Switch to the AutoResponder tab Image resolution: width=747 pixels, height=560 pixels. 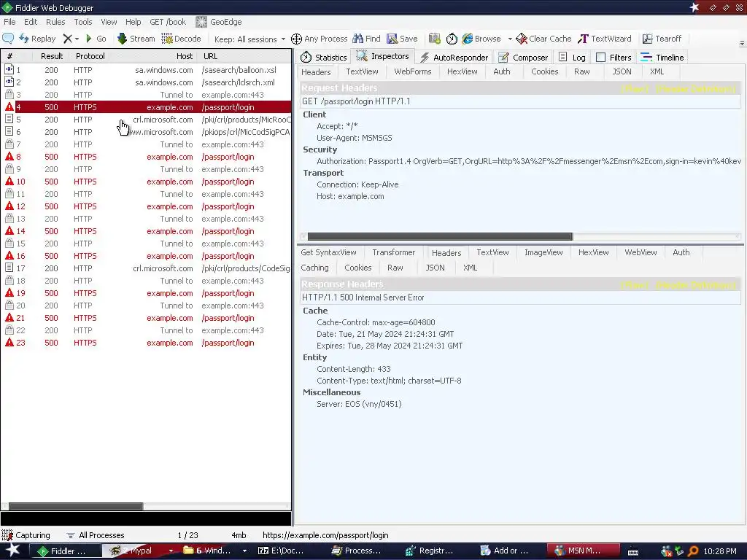454,57
